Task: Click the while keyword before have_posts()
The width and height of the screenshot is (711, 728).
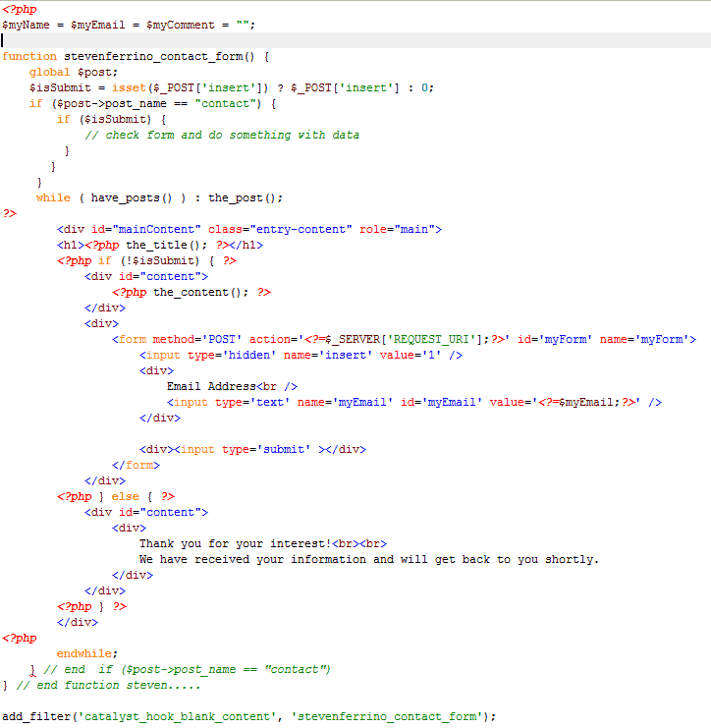Action: pos(53,198)
